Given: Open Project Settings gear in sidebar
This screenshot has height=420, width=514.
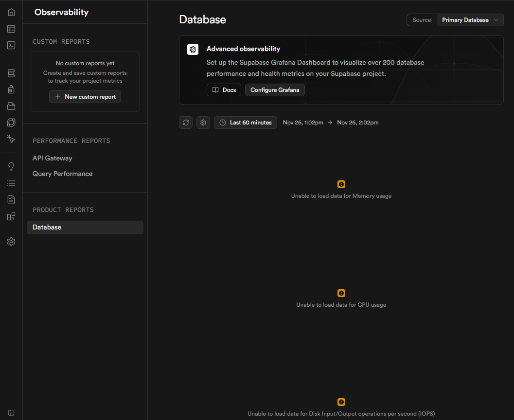Looking at the screenshot, I should [11, 242].
